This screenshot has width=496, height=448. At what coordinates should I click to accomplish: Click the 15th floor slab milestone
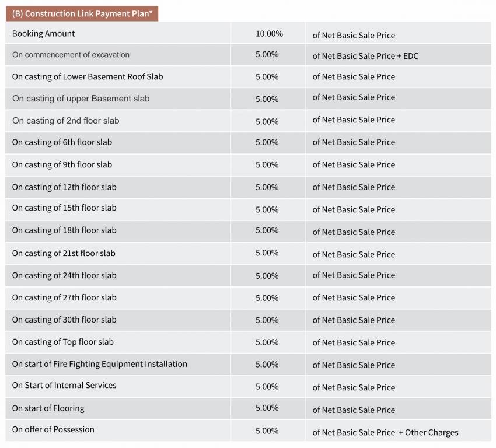64,208
